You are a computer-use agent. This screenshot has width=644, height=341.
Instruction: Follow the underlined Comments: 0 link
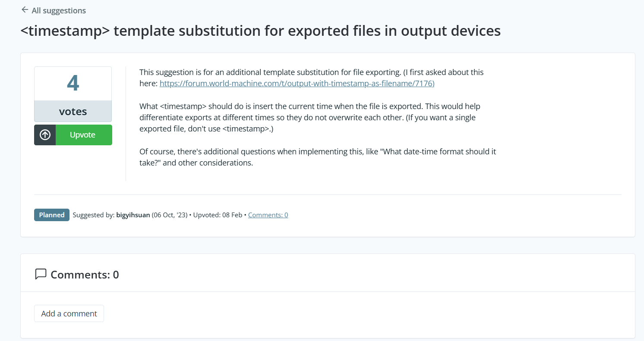[268, 215]
